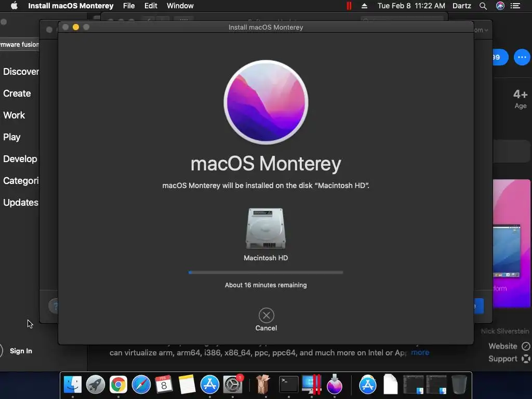Click the eject icon in menu bar
532x399 pixels.
[x=364, y=6]
